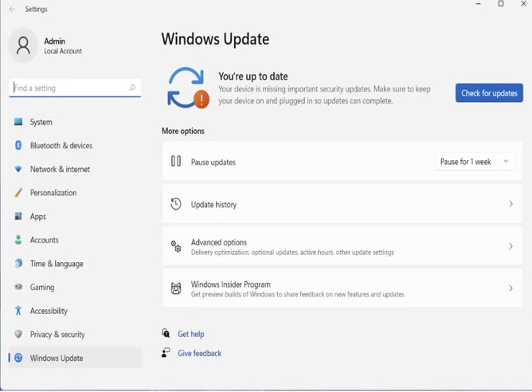Open Advanced options via its chevron

click(x=510, y=246)
